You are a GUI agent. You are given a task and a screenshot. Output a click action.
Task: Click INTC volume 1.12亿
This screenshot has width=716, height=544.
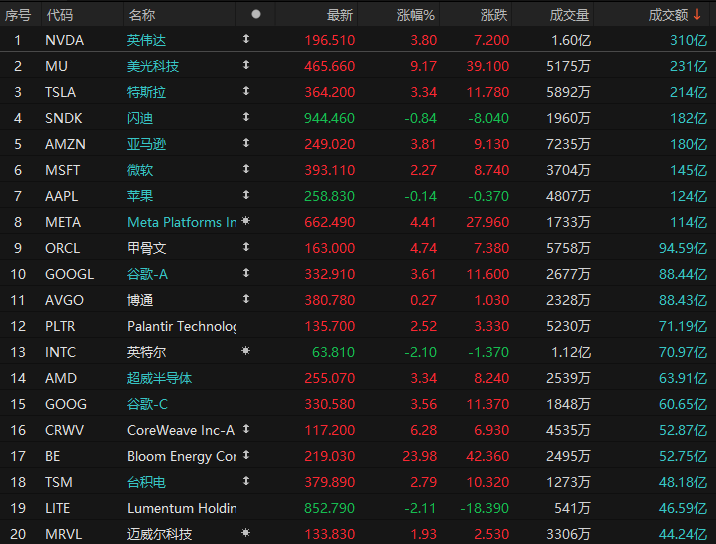click(x=571, y=352)
